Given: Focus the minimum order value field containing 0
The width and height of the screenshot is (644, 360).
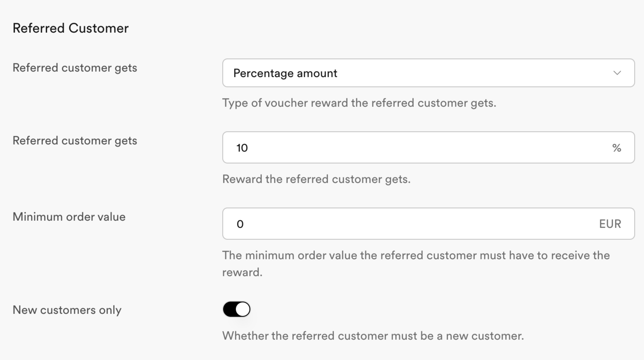Looking at the screenshot, I should coord(428,224).
